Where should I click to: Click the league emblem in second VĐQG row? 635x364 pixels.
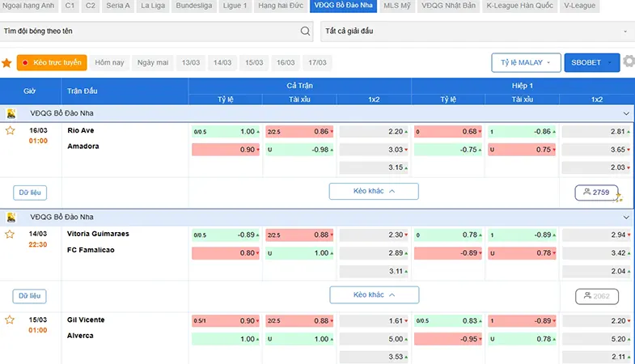tap(11, 218)
